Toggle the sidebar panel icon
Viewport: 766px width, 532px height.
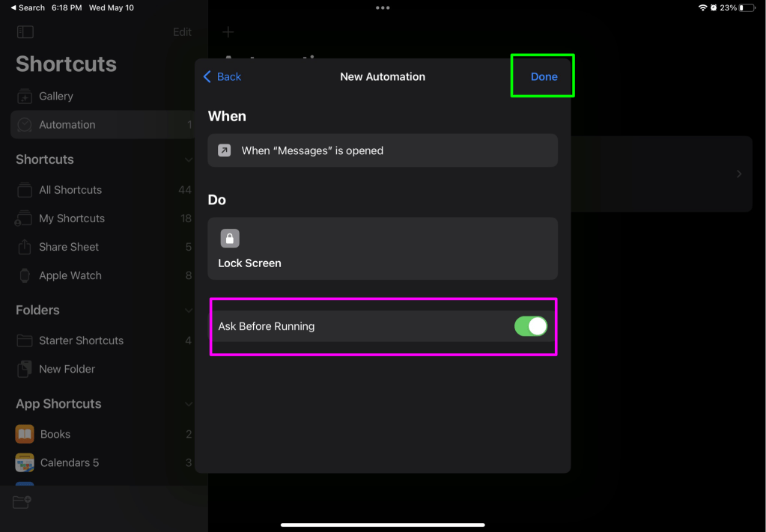tap(25, 32)
